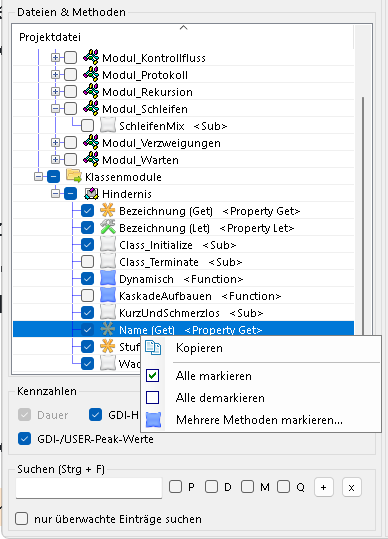Toggle the Q search filter checkbox
The image size is (388, 539).
(x=284, y=487)
